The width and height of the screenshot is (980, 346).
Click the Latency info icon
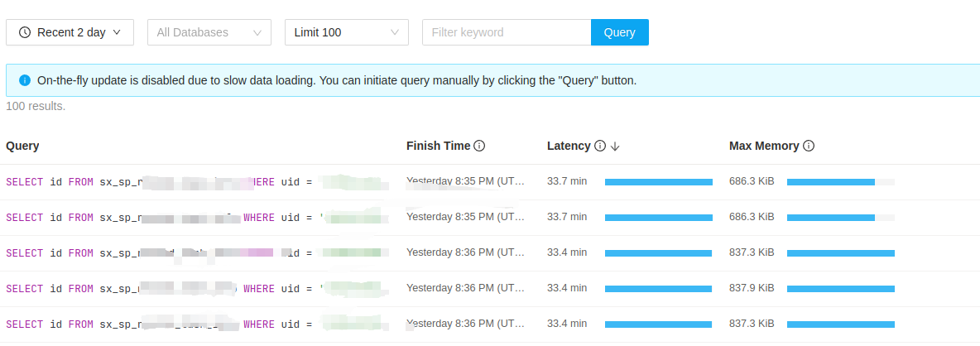(600, 146)
